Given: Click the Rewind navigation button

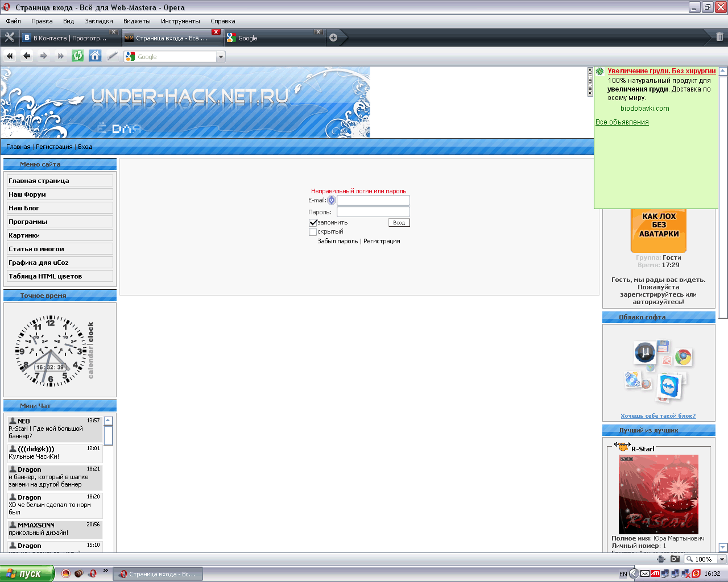Looking at the screenshot, I should 9,56.
